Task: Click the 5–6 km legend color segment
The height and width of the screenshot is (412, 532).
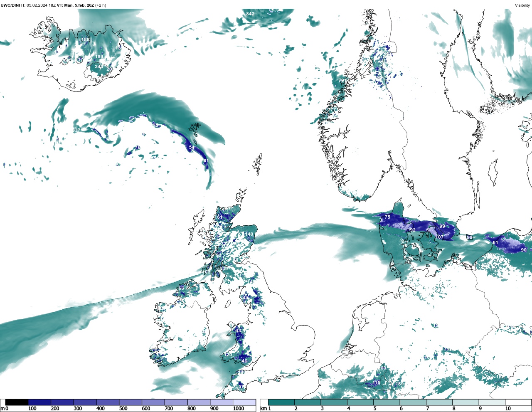Action: tap(387, 402)
